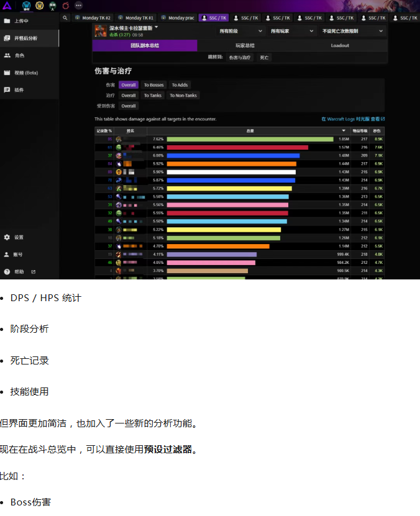Switch to the 玩家总结 tab
This screenshot has height=516, width=420.
[245, 45]
